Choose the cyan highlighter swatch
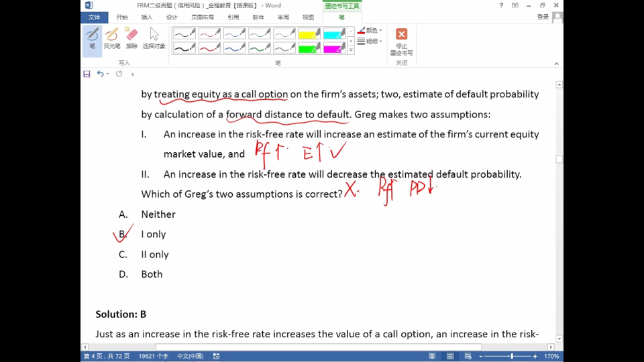This screenshot has height=362, width=644. pos(334,34)
